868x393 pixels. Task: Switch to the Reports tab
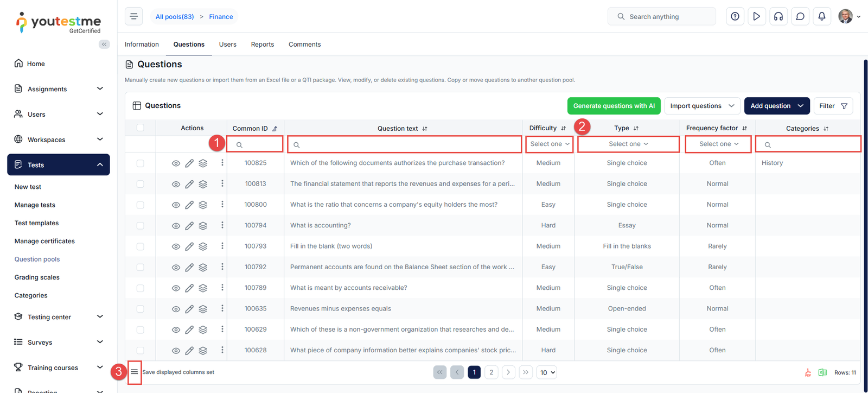pos(262,45)
